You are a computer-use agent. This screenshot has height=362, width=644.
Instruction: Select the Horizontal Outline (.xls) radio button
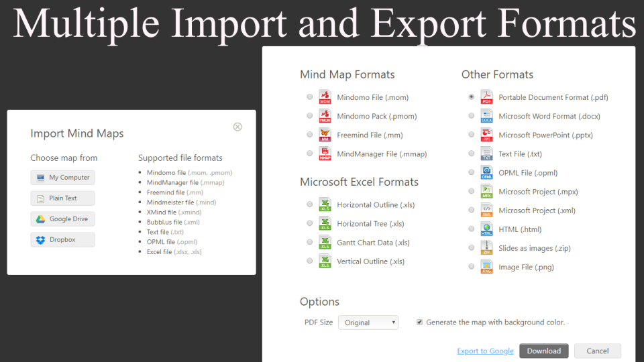(x=310, y=204)
